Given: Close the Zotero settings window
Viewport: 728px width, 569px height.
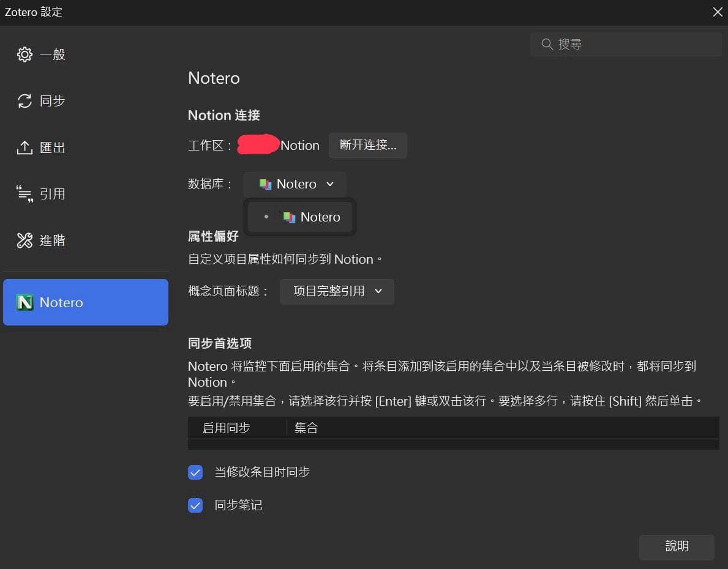Looking at the screenshot, I should (x=718, y=12).
